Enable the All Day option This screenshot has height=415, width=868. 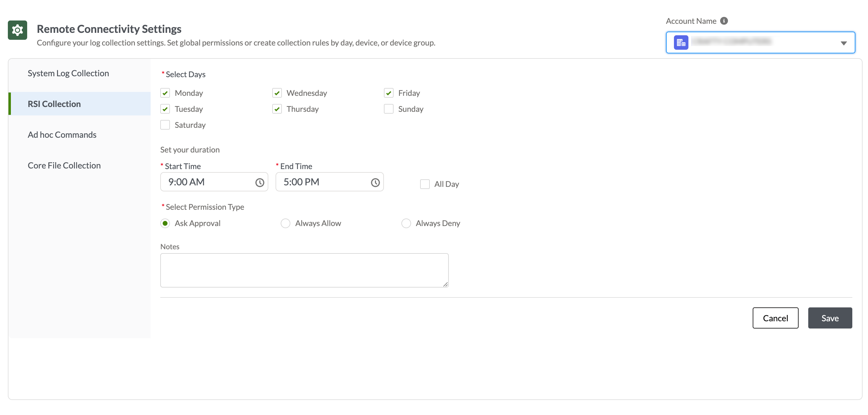point(425,184)
